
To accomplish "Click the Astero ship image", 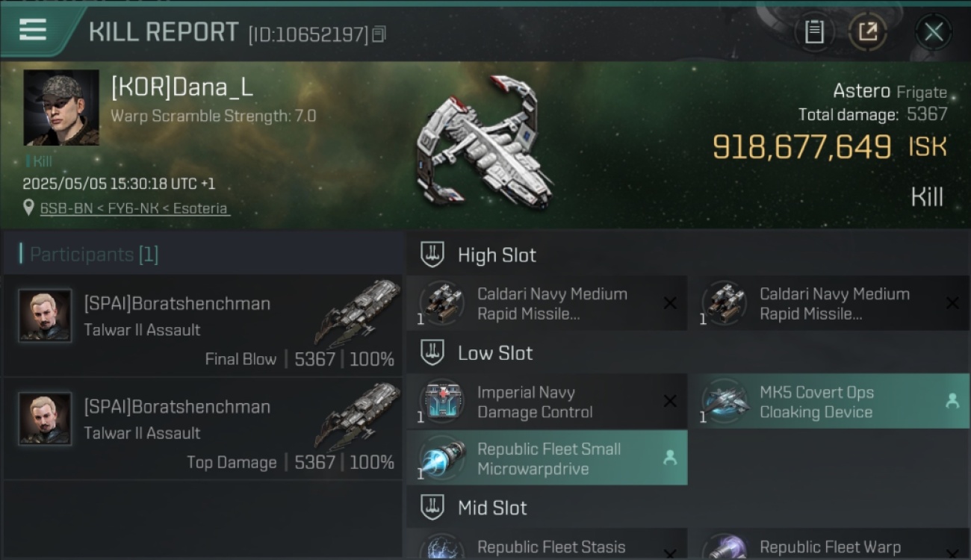I will pos(485,142).
